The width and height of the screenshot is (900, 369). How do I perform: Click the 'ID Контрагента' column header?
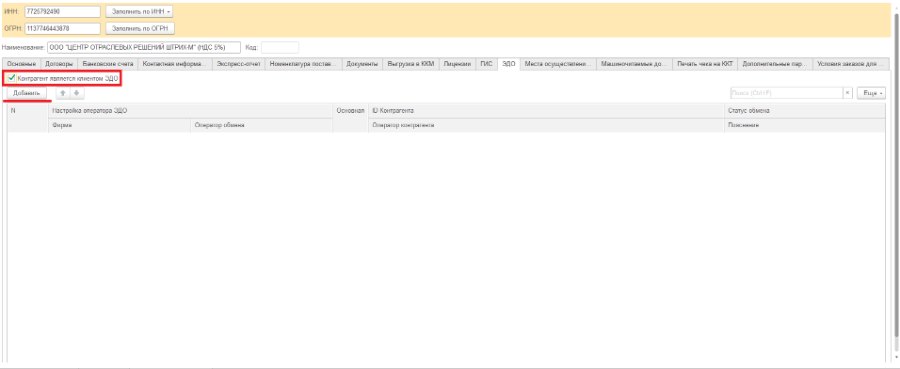[546, 110]
